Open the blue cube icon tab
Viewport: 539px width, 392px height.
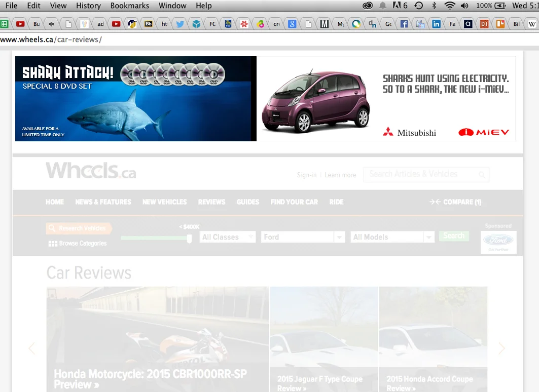(196, 24)
